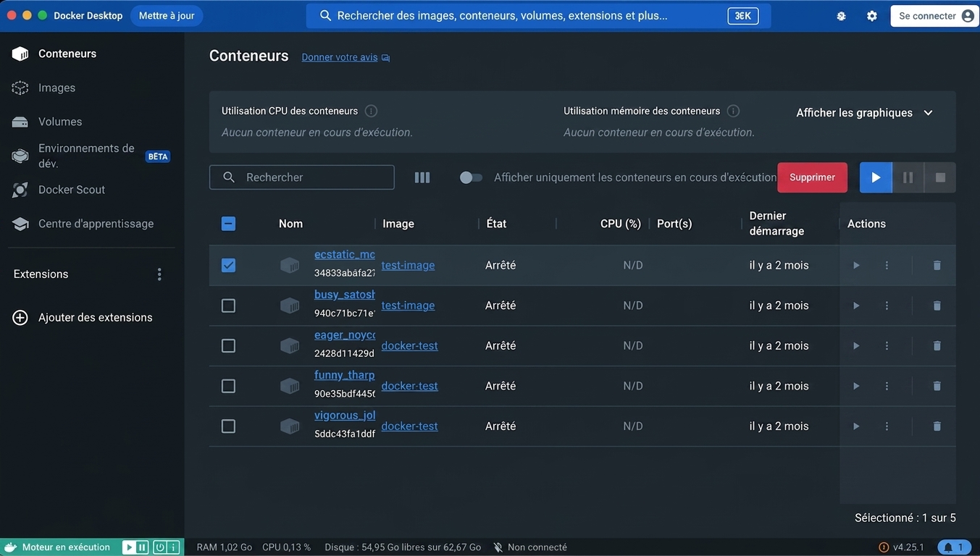Open the notifications bell badge
The image size is (980, 556).
click(955, 547)
